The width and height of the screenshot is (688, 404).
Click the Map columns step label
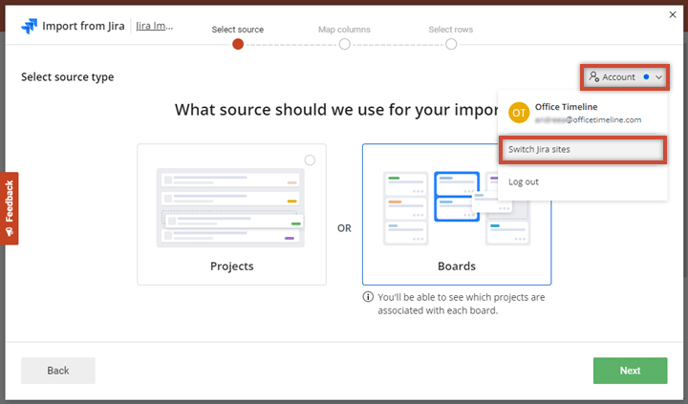click(344, 29)
